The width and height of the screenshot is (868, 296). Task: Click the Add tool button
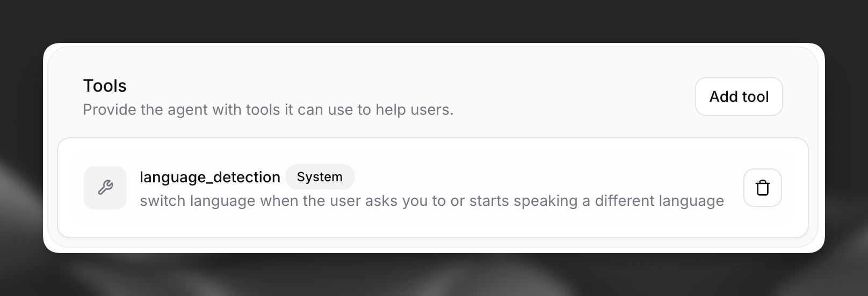739,97
